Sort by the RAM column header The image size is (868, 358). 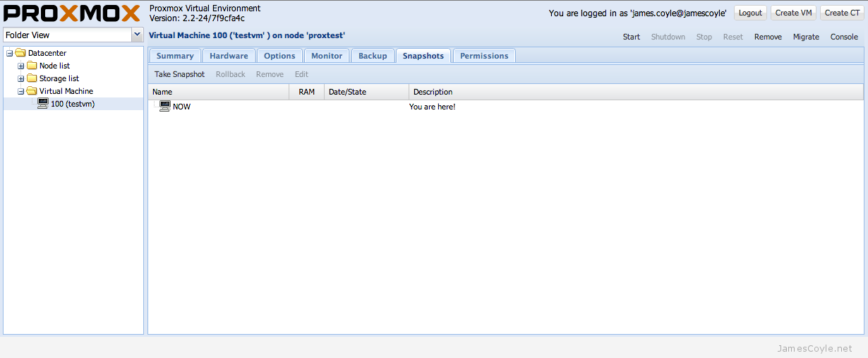[307, 92]
